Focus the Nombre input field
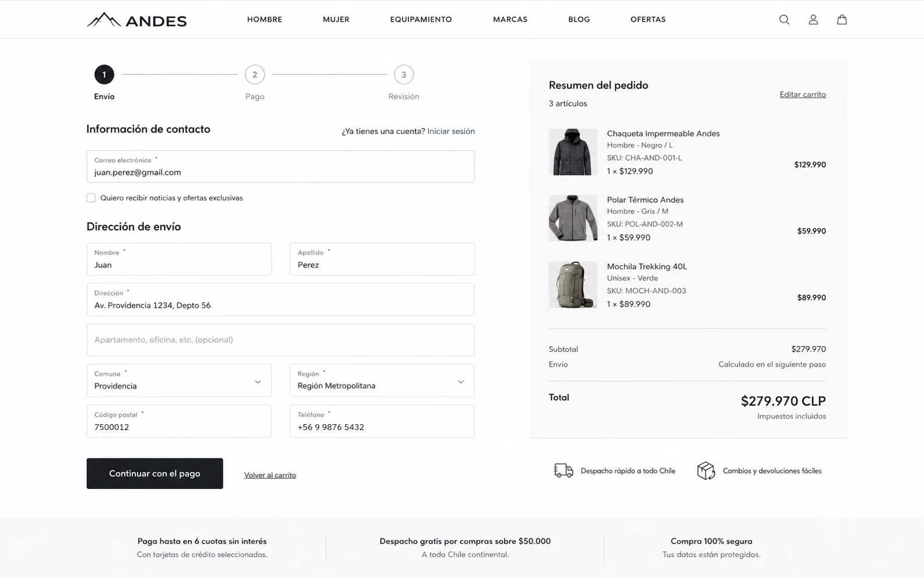 tap(179, 259)
